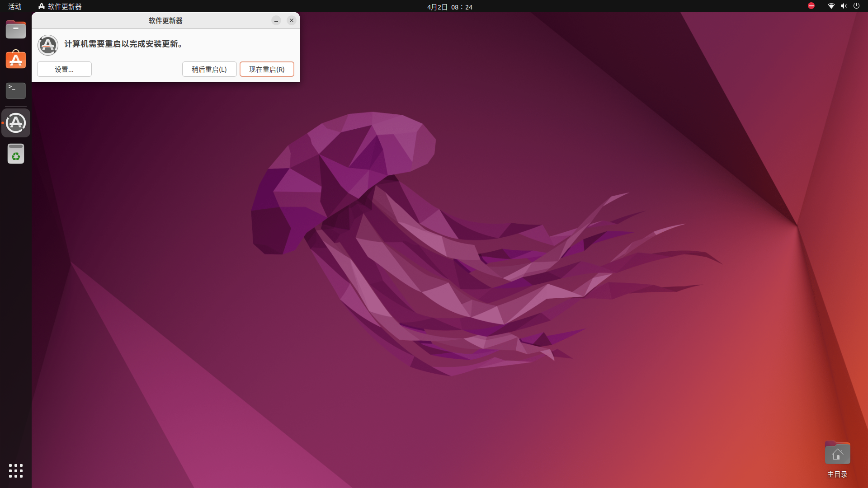This screenshot has width=868, height=488.
Task: Open the Files app in dock
Action: pos(16,30)
